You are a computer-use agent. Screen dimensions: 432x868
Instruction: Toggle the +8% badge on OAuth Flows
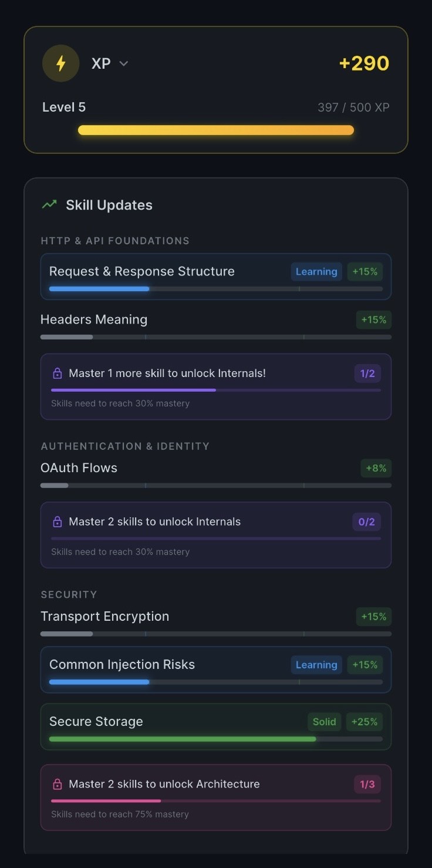pyautogui.click(x=375, y=468)
